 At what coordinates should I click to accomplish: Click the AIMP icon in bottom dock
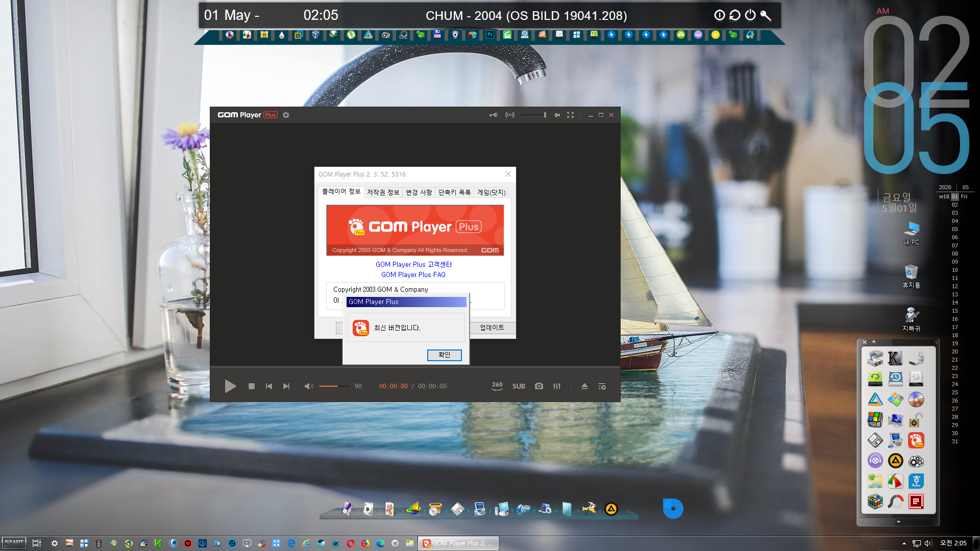pos(611,509)
